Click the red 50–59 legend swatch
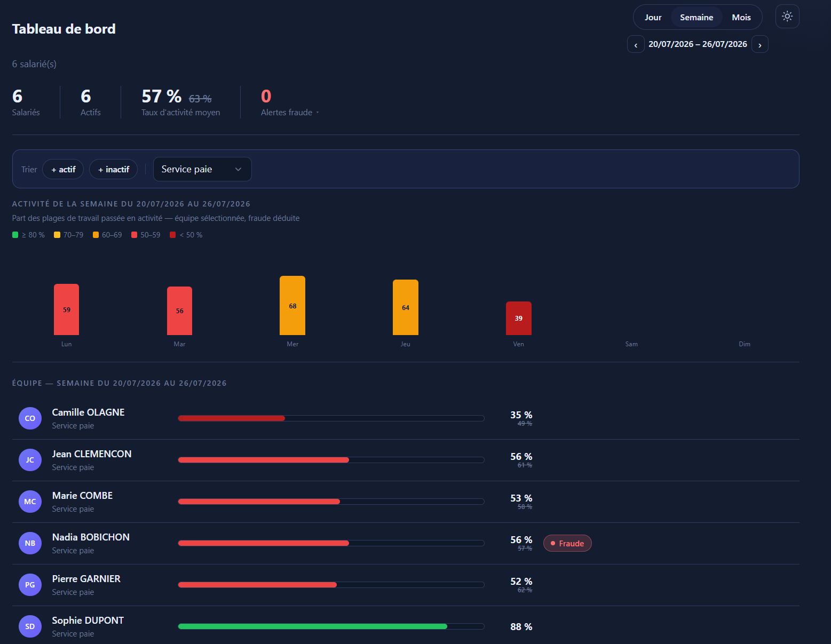Viewport: 831px width, 644px height. pyautogui.click(x=134, y=235)
